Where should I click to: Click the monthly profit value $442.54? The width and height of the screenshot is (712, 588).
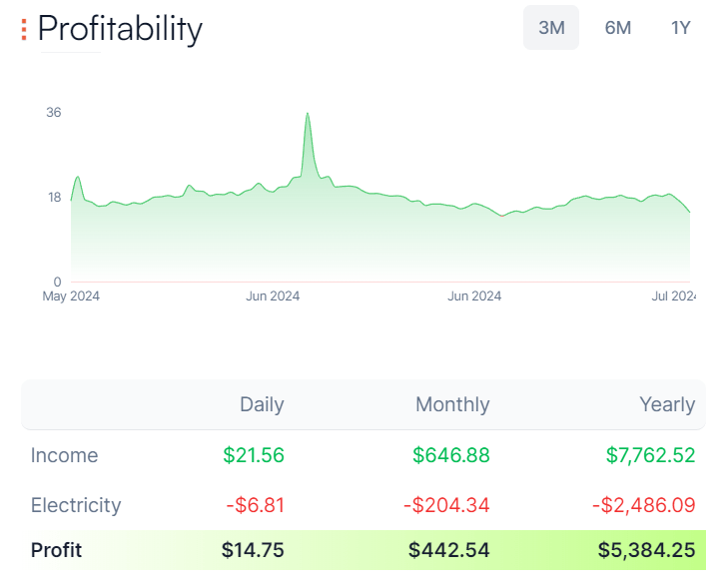pos(448,550)
